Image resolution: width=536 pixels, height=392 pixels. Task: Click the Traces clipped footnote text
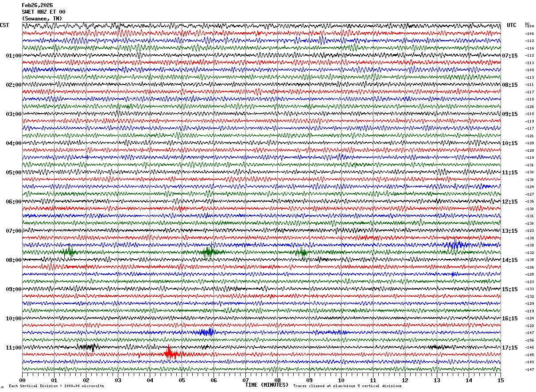pos(347,386)
